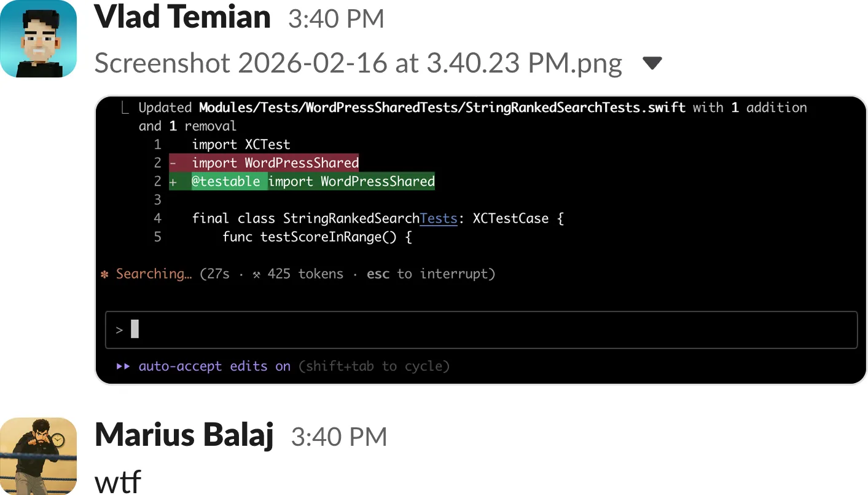Collapse the screenshot attachment with its chevron
Image resolution: width=868 pixels, height=495 pixels.
pos(652,62)
